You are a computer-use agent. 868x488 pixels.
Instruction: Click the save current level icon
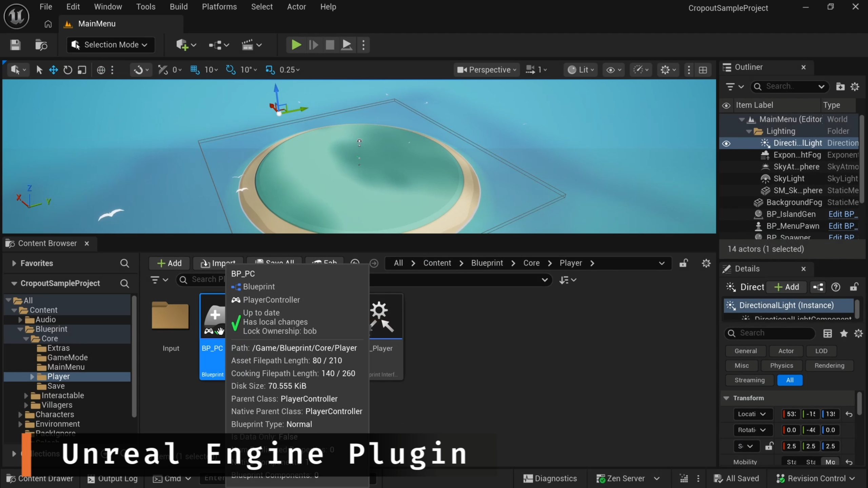15,45
